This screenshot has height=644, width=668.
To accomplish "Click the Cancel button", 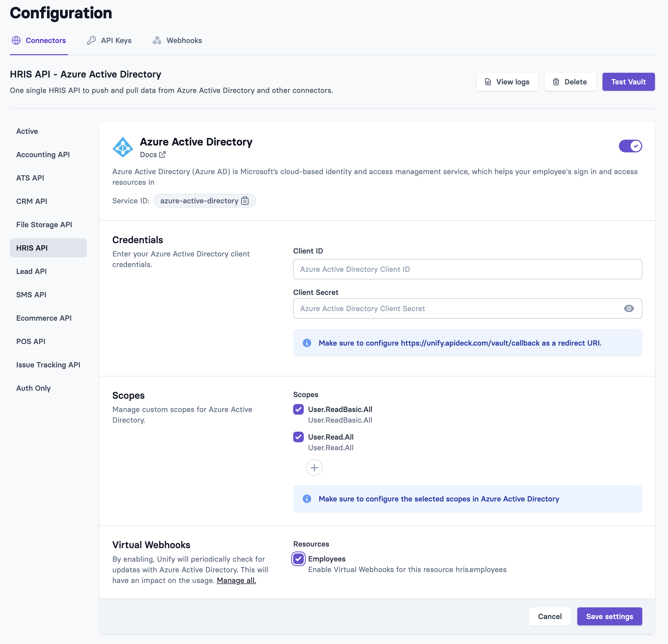I will tap(549, 616).
